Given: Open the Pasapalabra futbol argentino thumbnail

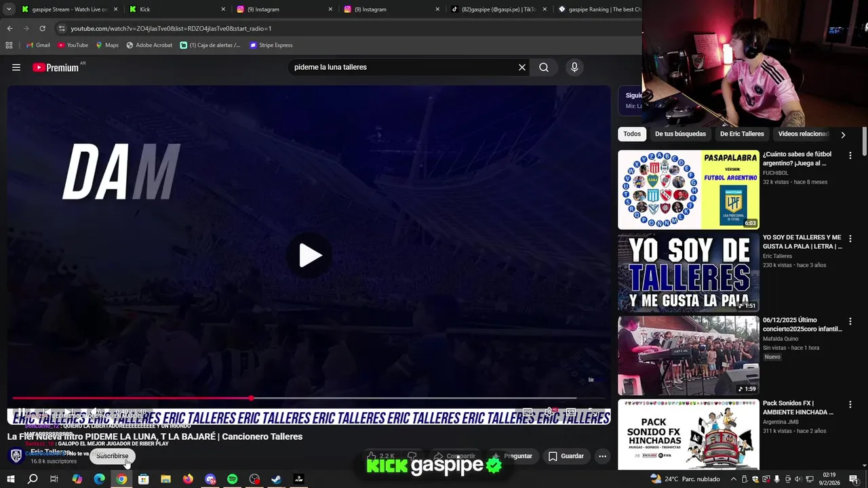Looking at the screenshot, I should [688, 190].
